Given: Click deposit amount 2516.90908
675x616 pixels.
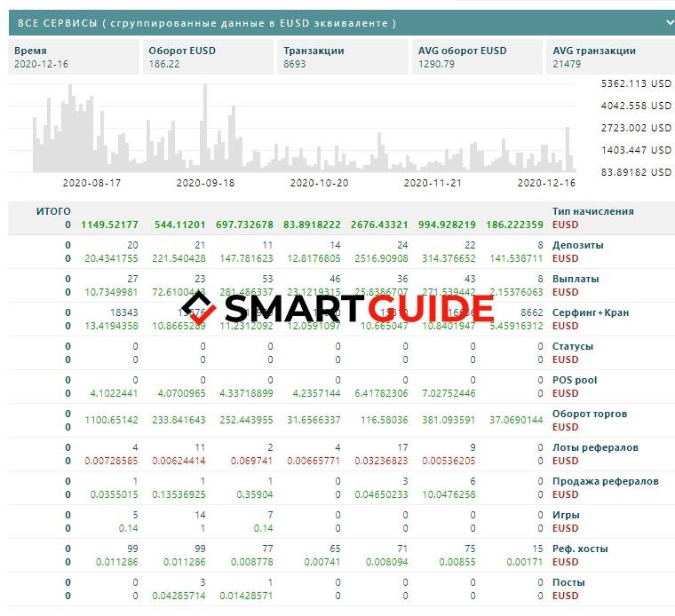Looking at the screenshot, I should click(x=381, y=258).
